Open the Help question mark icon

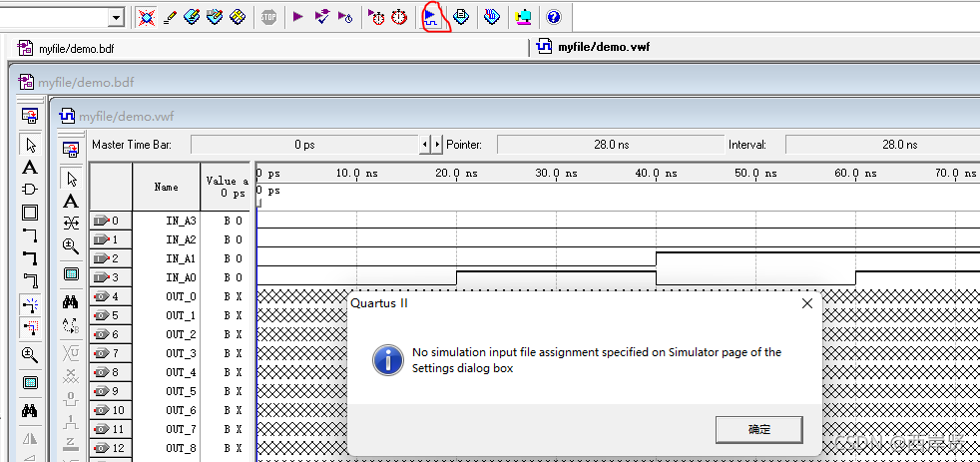tap(553, 17)
